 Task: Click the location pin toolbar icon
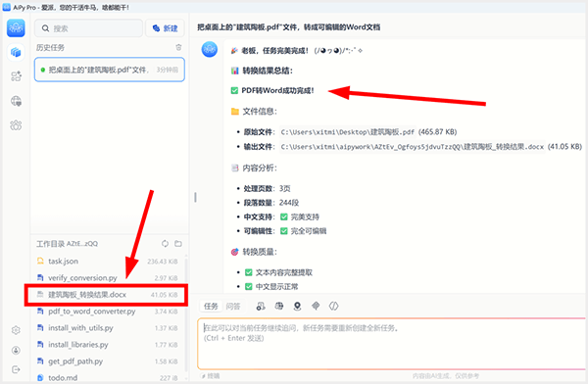(297, 306)
